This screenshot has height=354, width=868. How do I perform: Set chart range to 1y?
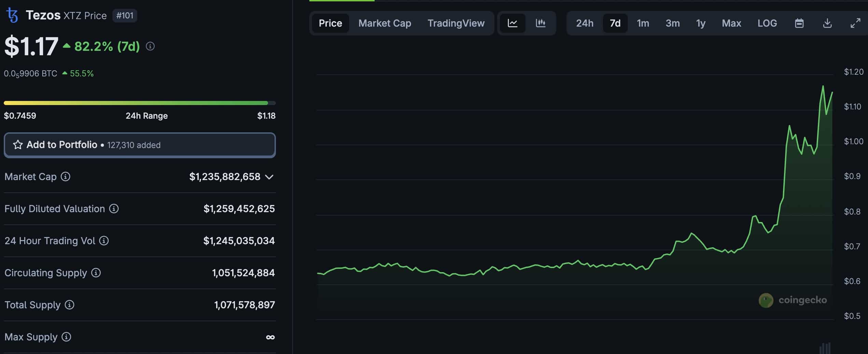pyautogui.click(x=701, y=23)
